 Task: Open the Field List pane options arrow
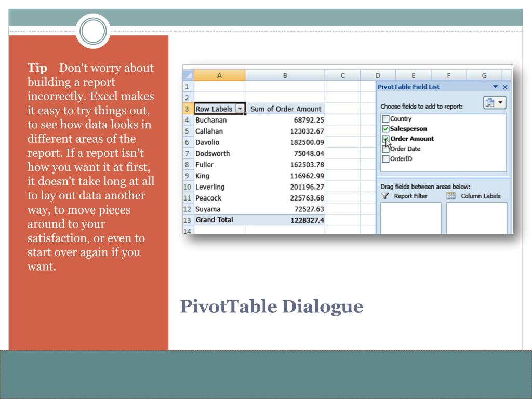(x=495, y=87)
